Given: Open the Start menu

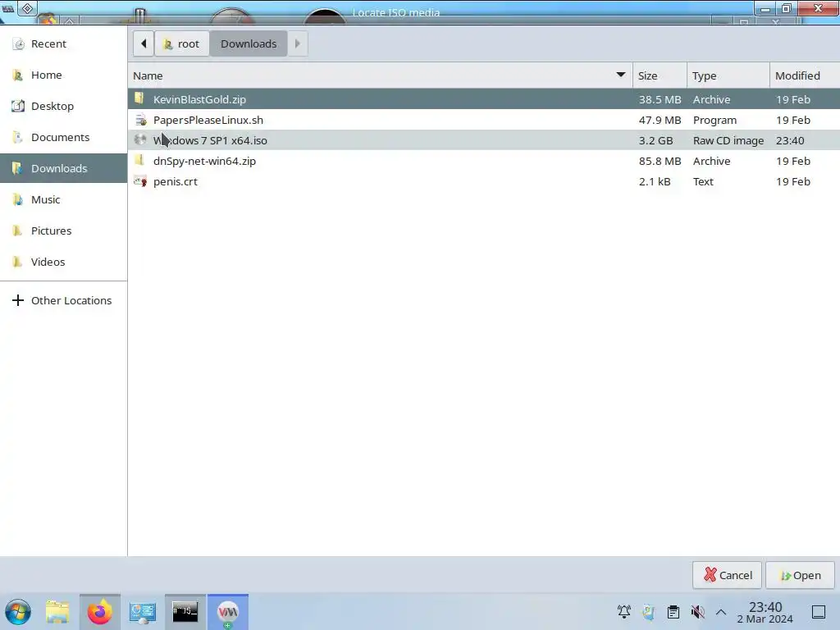Looking at the screenshot, I should [18, 612].
